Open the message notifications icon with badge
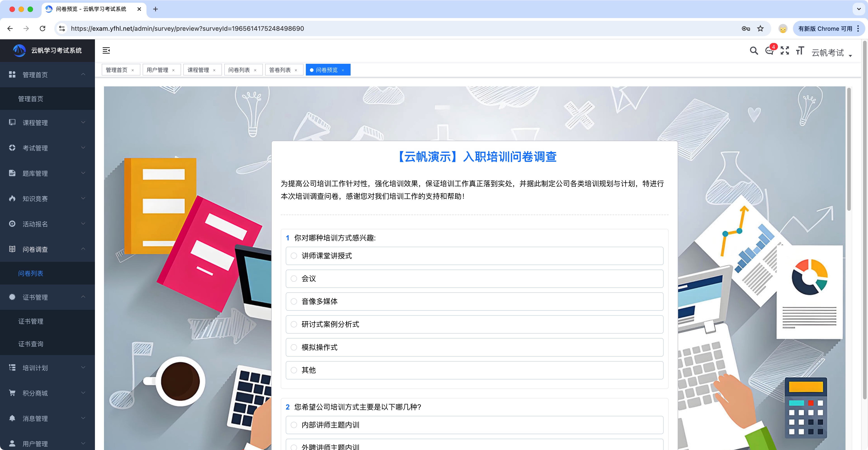Screen dimensions: 868x450 (x=769, y=51)
